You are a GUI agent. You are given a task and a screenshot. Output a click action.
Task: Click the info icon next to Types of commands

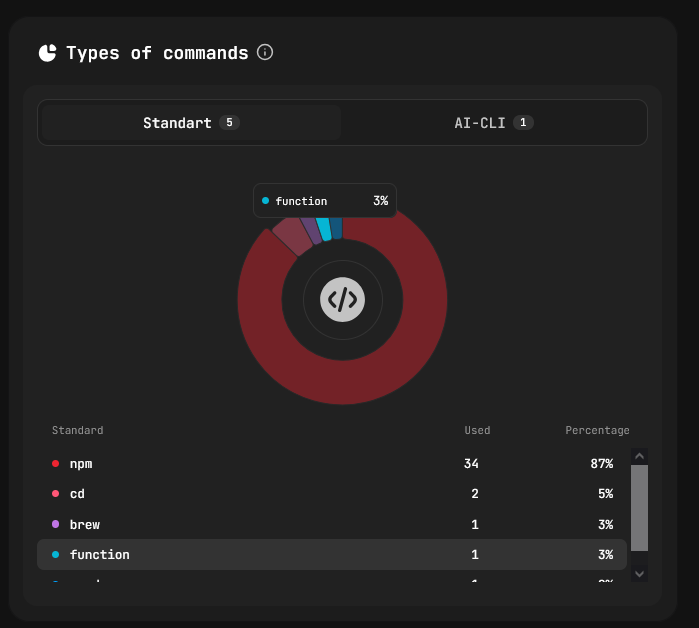pos(265,52)
